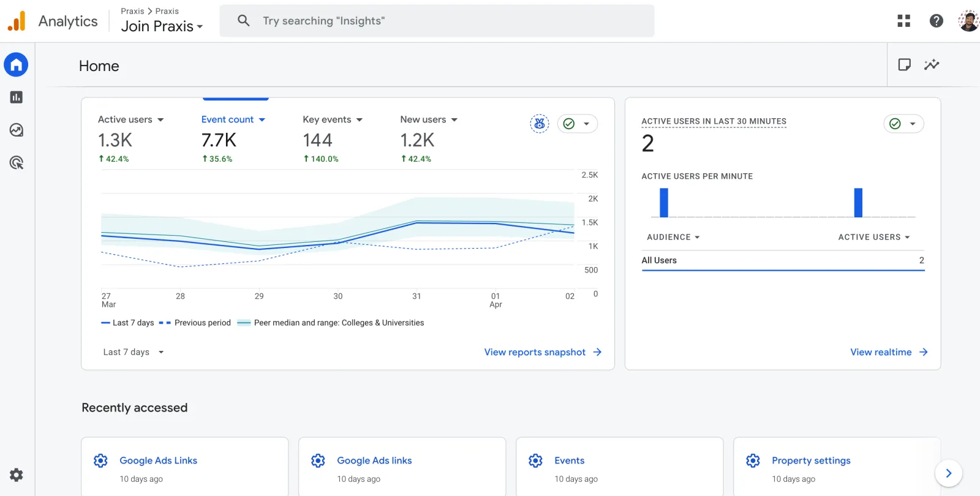Click the Home page heading

point(99,66)
